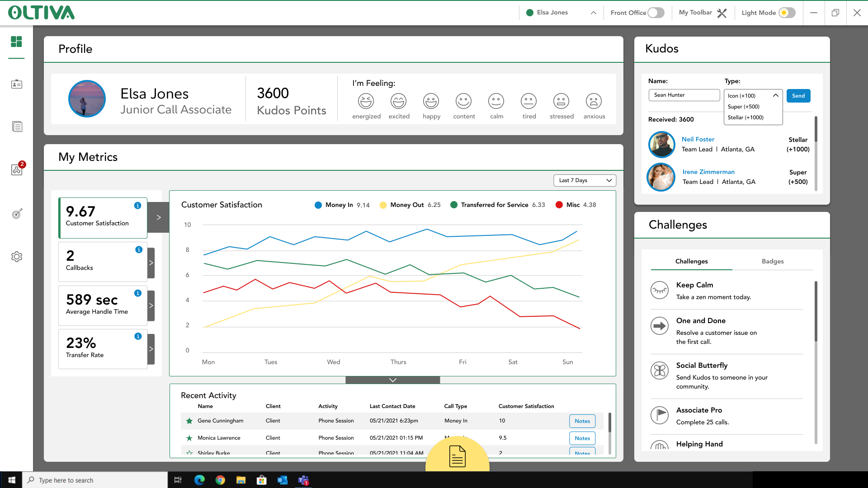This screenshot has width=868, height=488.
Task: Click Average Handle Time info icon
Action: click(138, 293)
